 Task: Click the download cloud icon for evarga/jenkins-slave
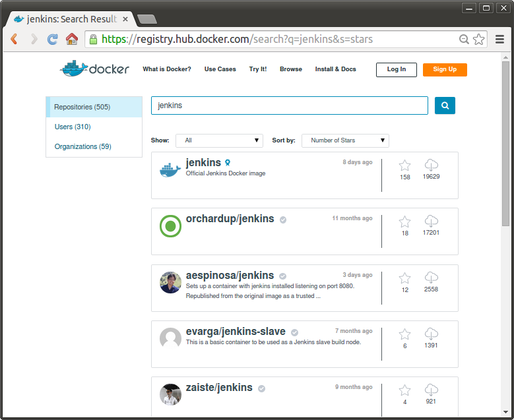(x=431, y=334)
